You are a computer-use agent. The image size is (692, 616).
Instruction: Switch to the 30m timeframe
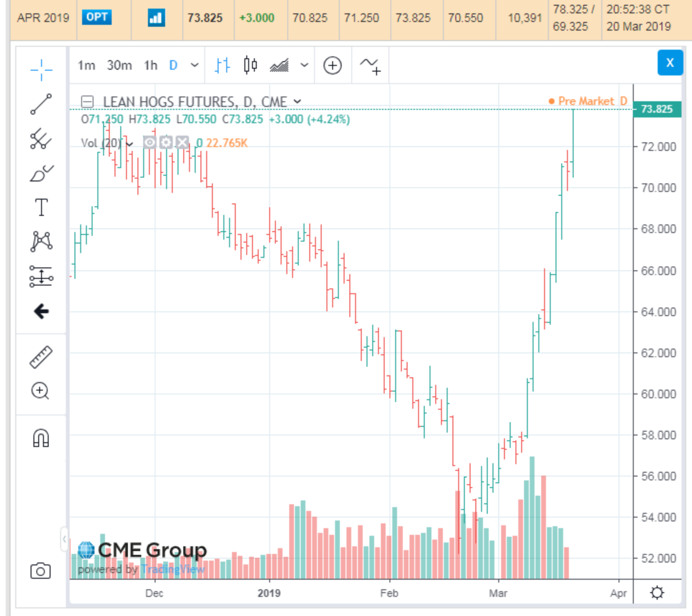[x=119, y=65]
